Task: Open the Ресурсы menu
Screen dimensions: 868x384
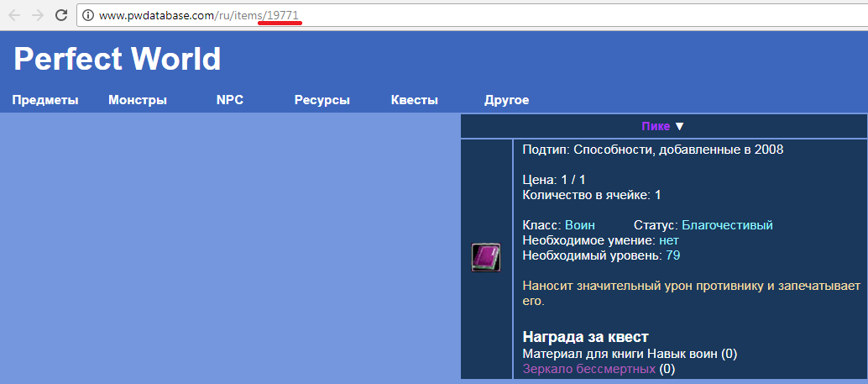Action: tap(322, 100)
